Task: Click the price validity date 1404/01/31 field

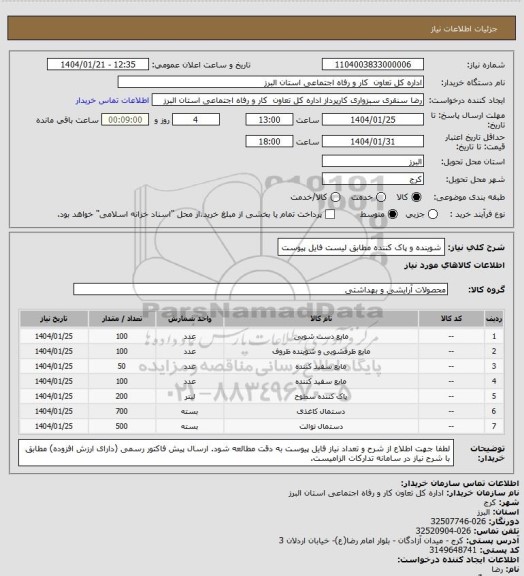Action: point(373,141)
